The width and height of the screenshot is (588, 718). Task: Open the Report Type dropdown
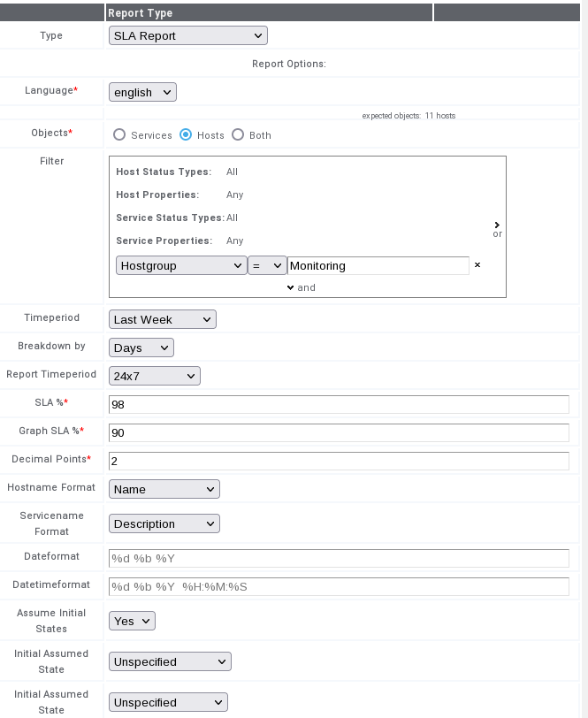(187, 35)
